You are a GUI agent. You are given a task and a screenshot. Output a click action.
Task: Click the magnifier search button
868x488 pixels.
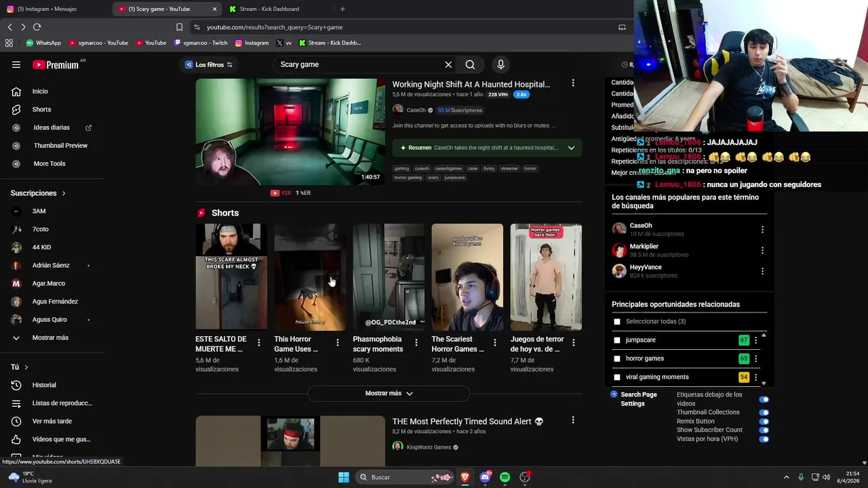470,64
